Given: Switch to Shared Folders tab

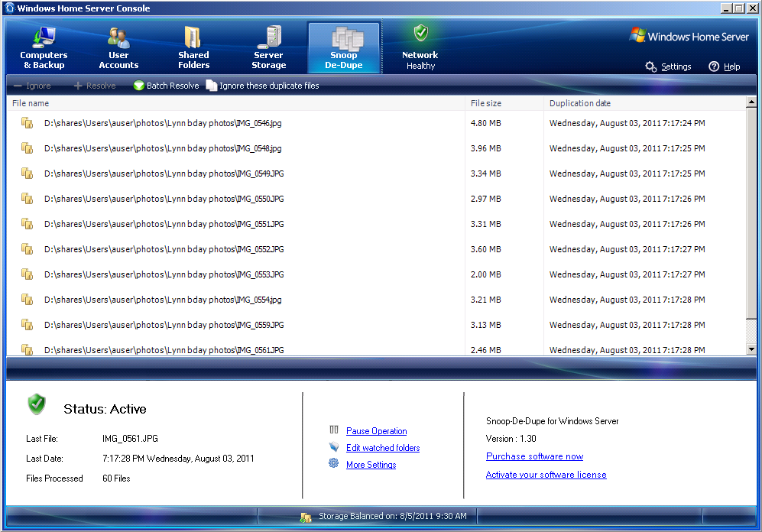Looking at the screenshot, I should [193, 48].
